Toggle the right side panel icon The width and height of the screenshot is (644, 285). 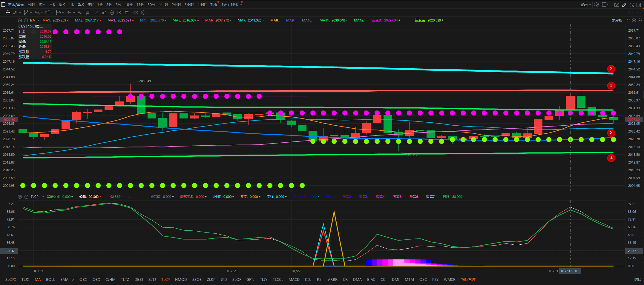pyautogui.click(x=639, y=4)
